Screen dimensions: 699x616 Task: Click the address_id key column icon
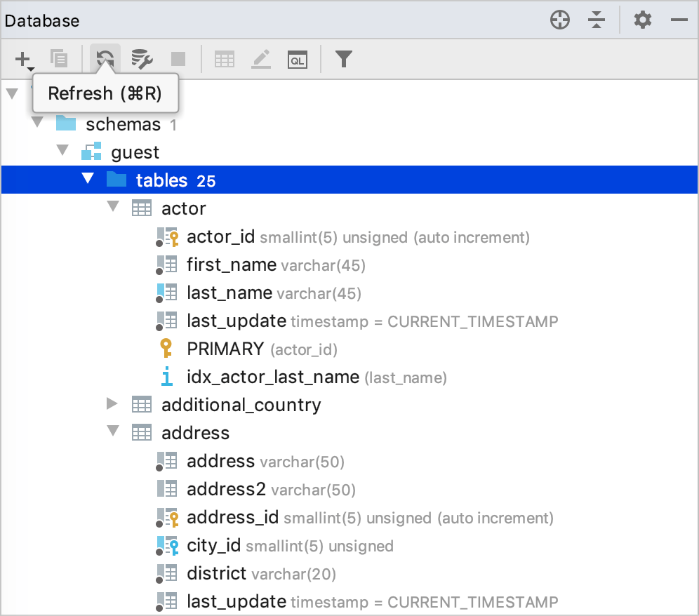click(168, 518)
